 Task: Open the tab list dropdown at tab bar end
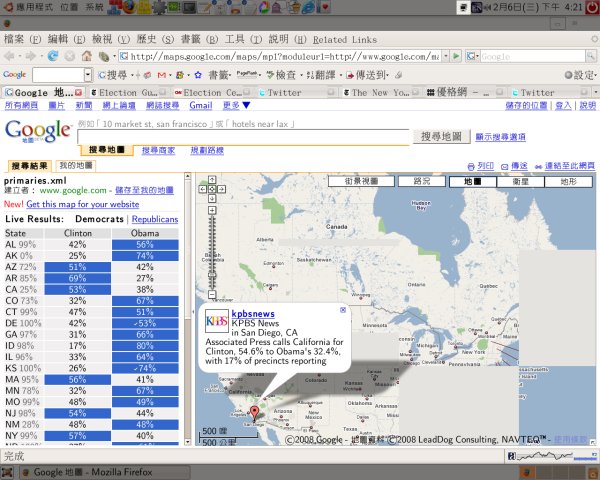[595, 92]
